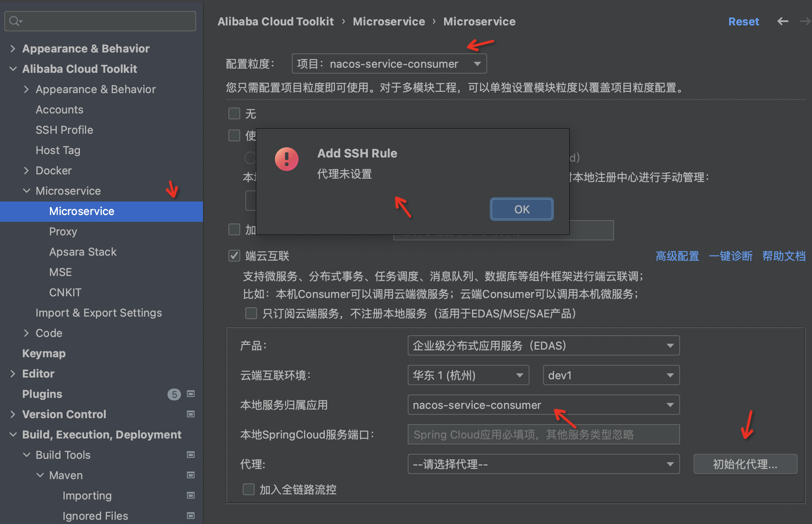Uncheck the 端云互联 checkbox
The height and width of the screenshot is (524, 812).
[x=234, y=256]
